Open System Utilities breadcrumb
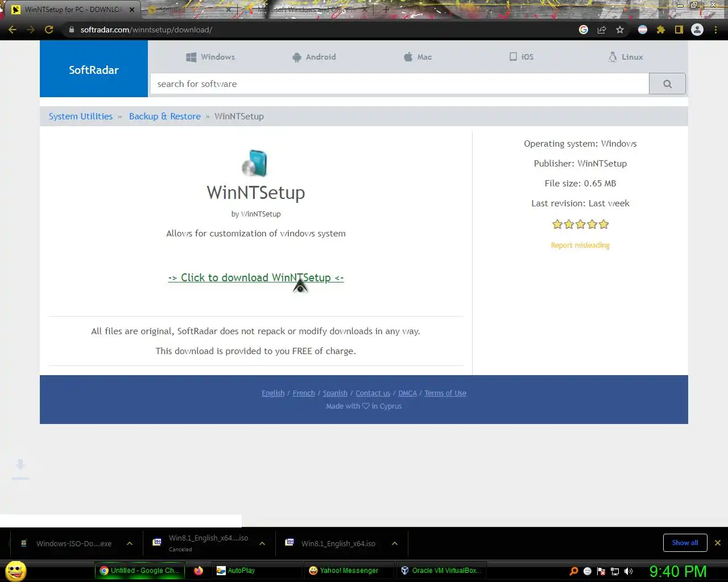This screenshot has height=582, width=728. [x=81, y=116]
